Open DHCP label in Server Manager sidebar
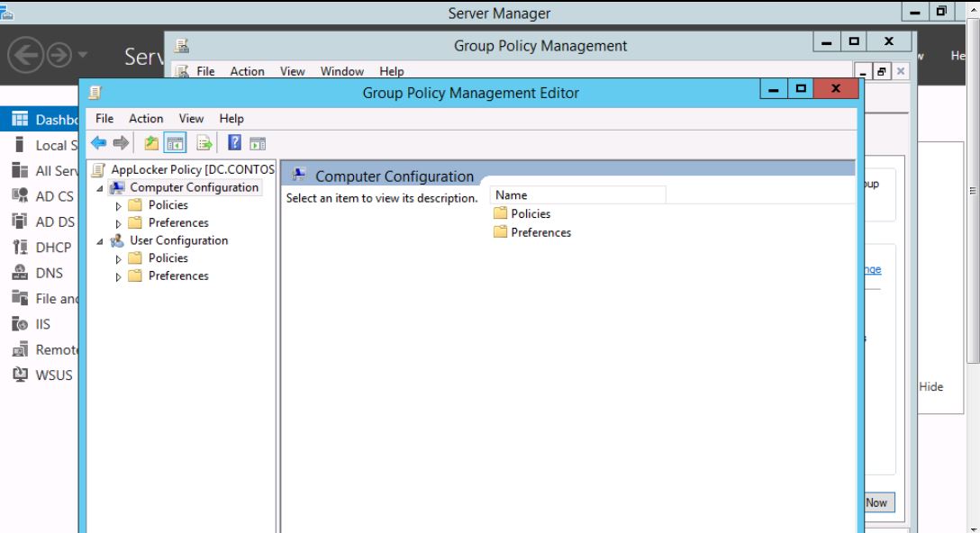980x533 pixels. (53, 248)
